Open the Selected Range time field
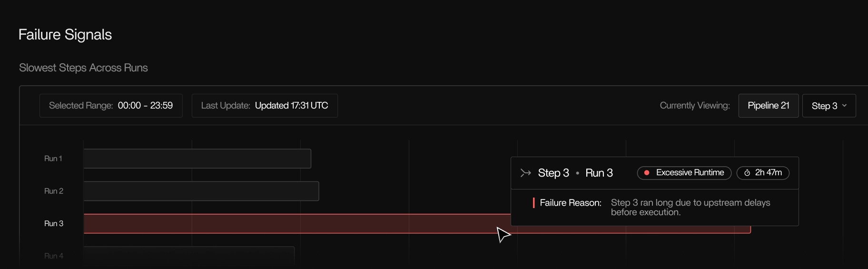Screen dimensions: 868x269 [111, 106]
